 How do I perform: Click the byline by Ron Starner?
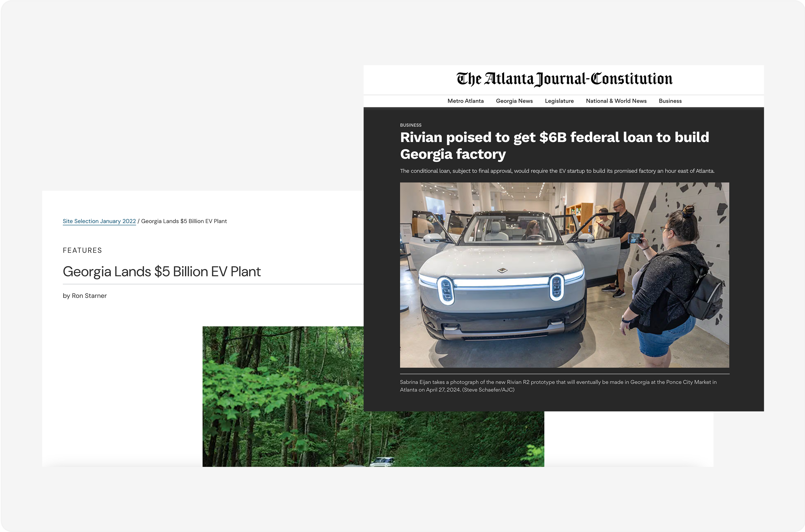coord(84,296)
